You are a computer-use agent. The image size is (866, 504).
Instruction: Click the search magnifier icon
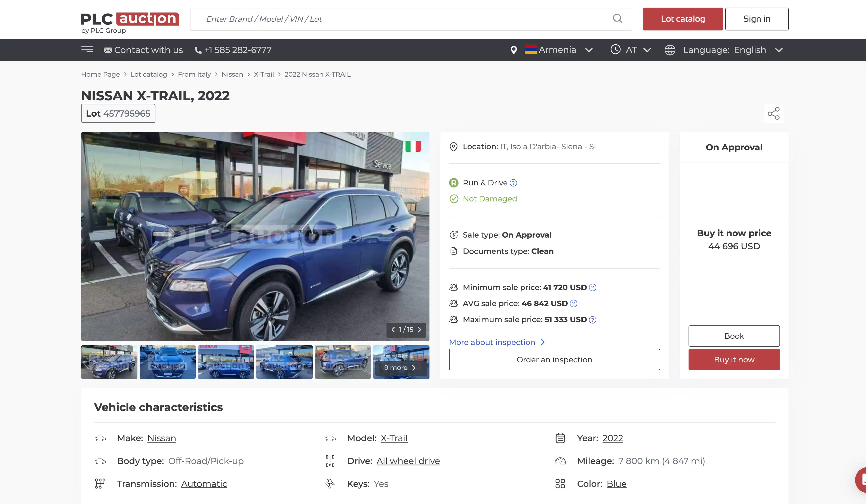point(617,19)
